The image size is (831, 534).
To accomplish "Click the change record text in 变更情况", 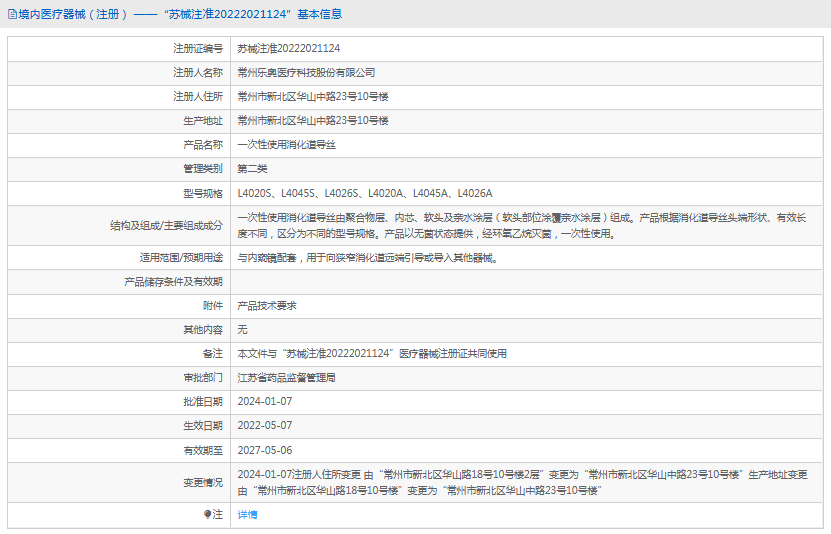I will click(523, 483).
